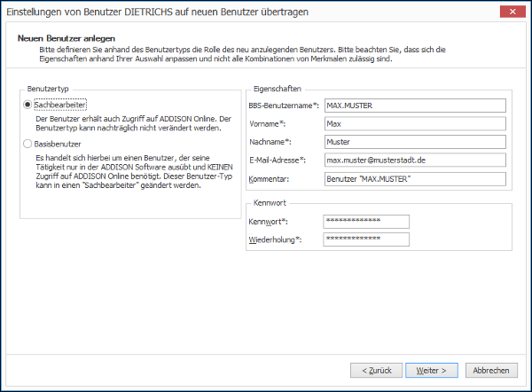Click the 'E-Mail-Adresse*:' label
This screenshot has width=532, height=392.
278,160
